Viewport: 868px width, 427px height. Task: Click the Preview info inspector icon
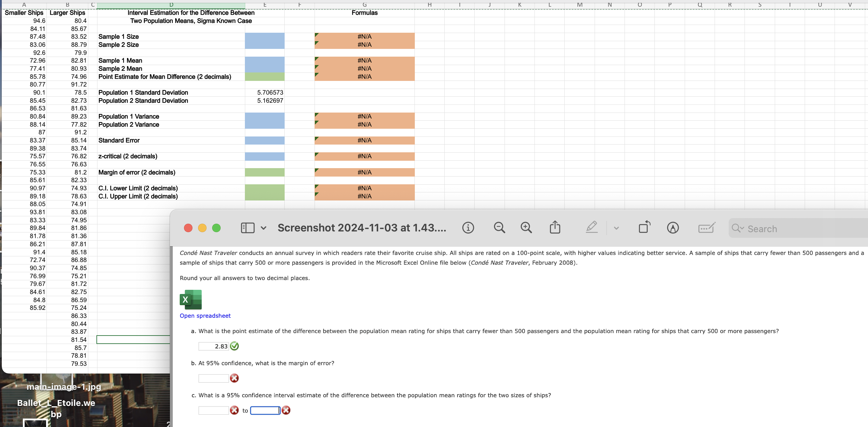click(468, 228)
